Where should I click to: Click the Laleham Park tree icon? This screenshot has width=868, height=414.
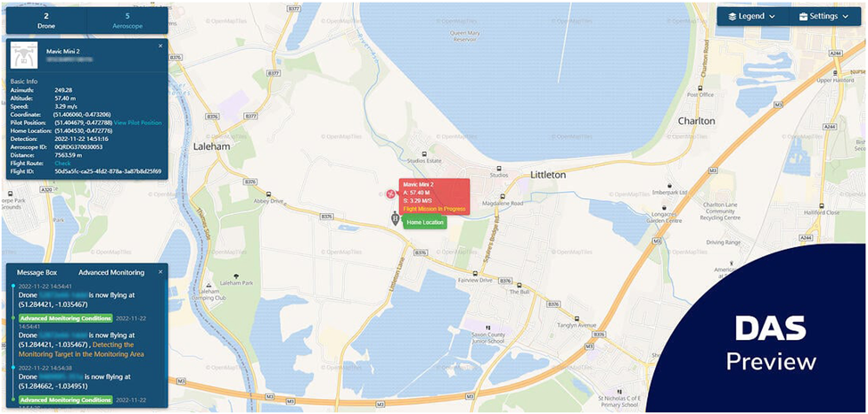237,276
